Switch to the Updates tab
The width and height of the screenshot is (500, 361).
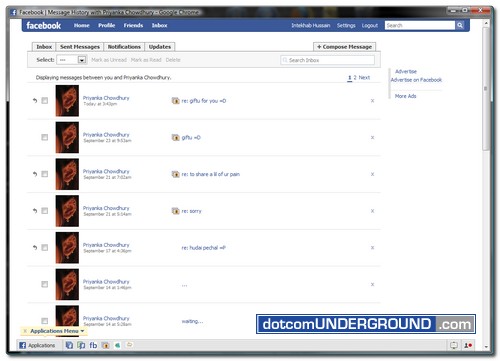pyautogui.click(x=160, y=47)
